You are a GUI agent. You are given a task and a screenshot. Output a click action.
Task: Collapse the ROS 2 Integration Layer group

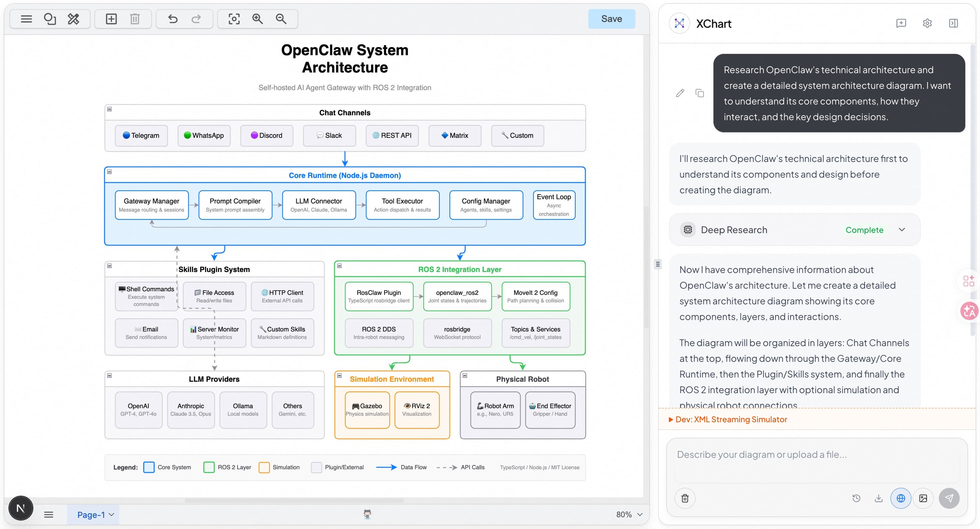339,266
